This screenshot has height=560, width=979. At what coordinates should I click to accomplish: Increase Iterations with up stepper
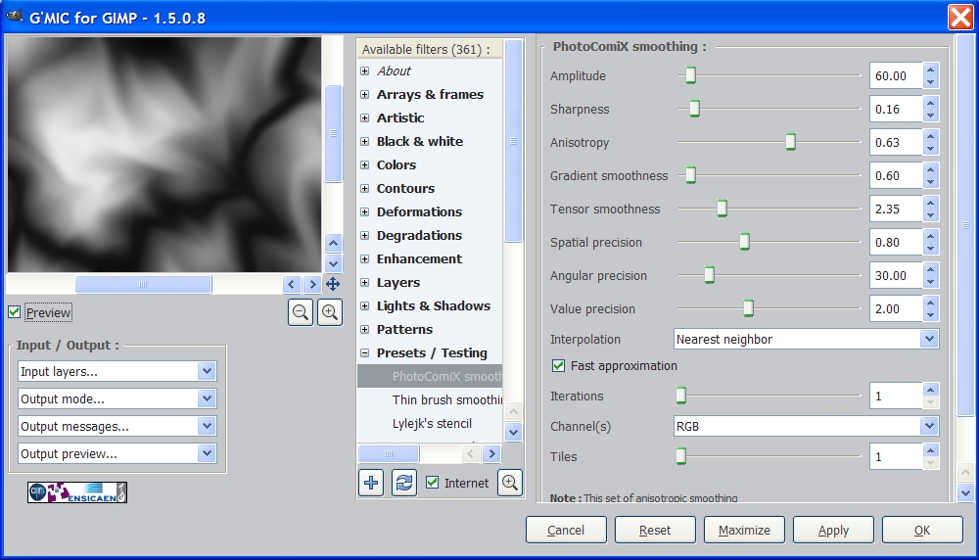pos(930,391)
